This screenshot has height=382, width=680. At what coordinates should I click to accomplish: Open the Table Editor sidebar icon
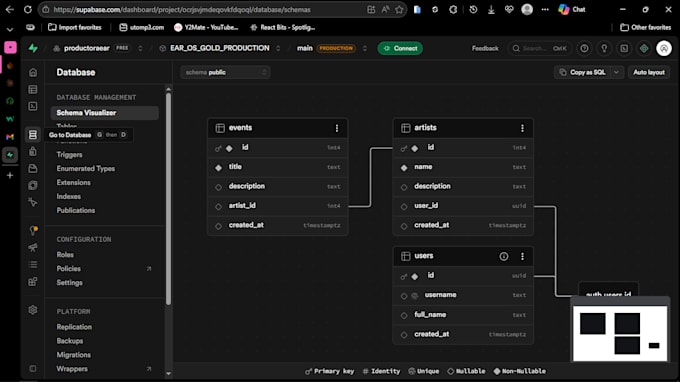tap(33, 89)
